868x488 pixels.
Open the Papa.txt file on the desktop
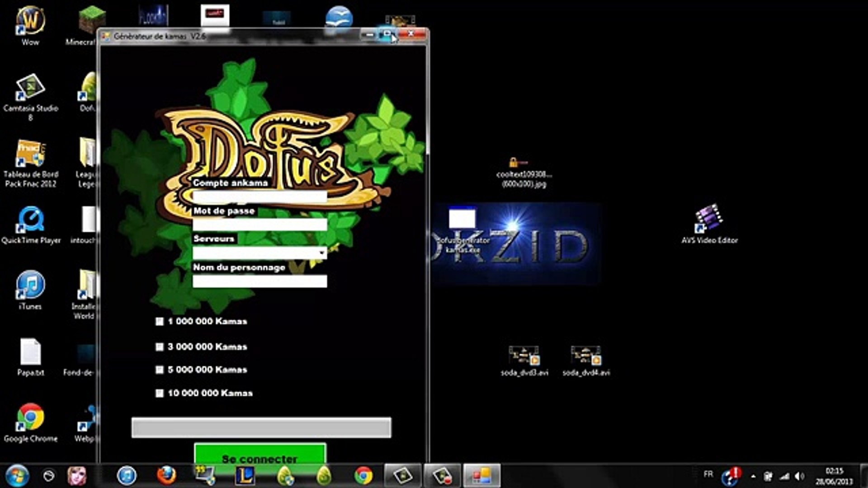pyautogui.click(x=30, y=357)
